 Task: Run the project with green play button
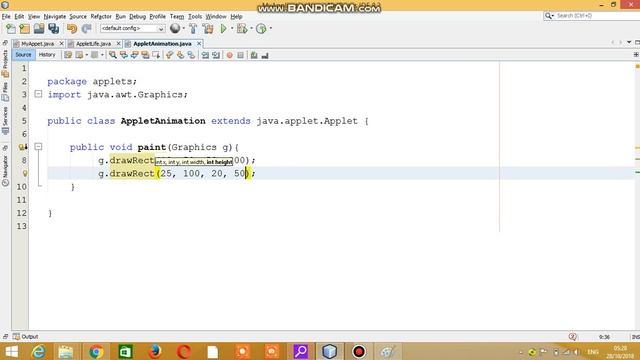pos(224,29)
